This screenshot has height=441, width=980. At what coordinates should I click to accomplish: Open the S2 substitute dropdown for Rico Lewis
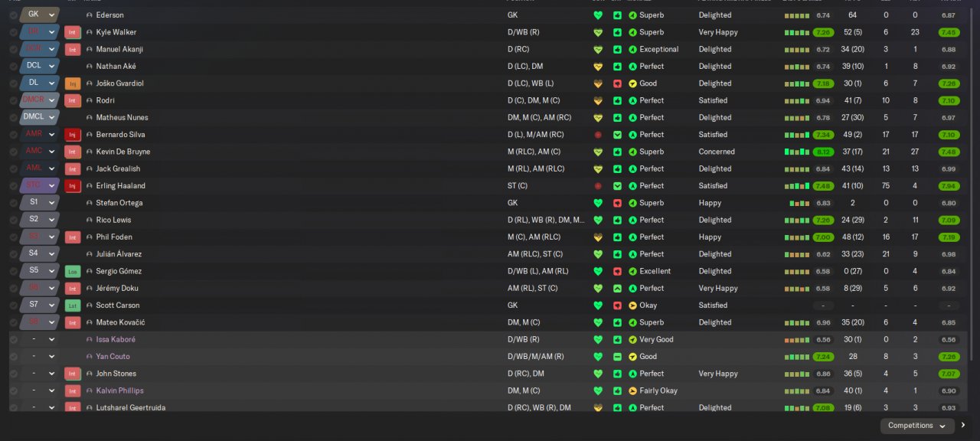click(x=40, y=220)
